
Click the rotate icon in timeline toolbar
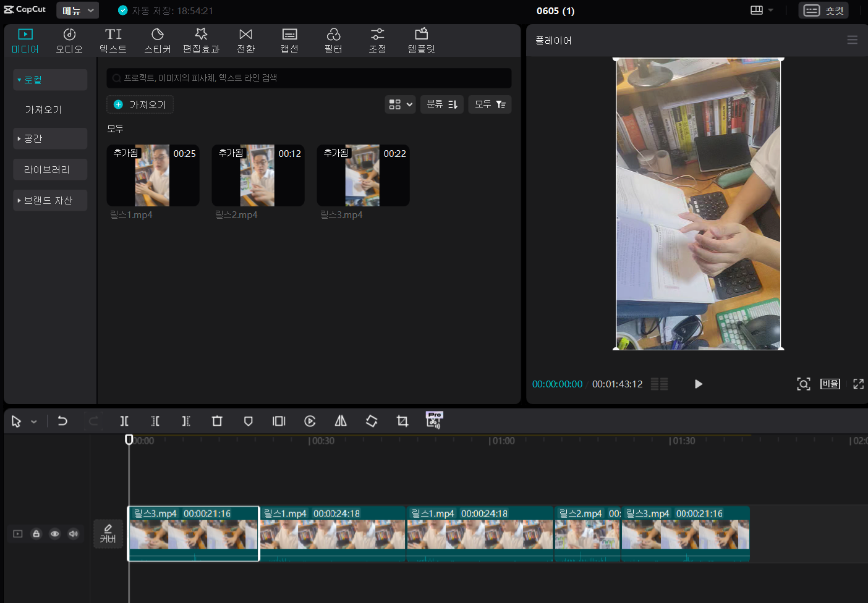[372, 421]
